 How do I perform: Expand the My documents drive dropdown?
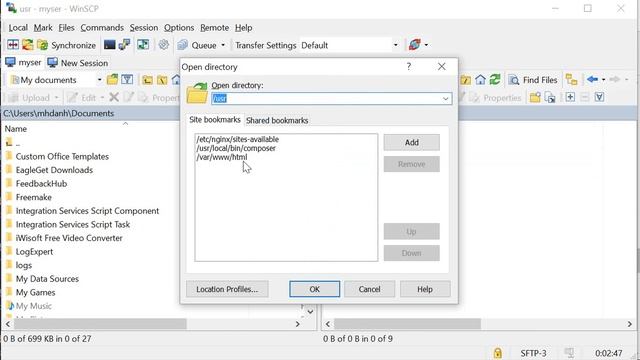pos(99,80)
